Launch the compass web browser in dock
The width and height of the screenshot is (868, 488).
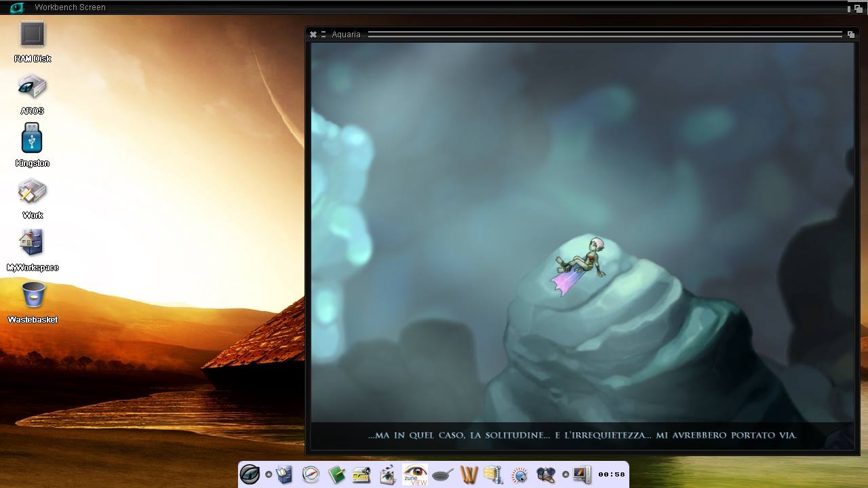coord(311,474)
